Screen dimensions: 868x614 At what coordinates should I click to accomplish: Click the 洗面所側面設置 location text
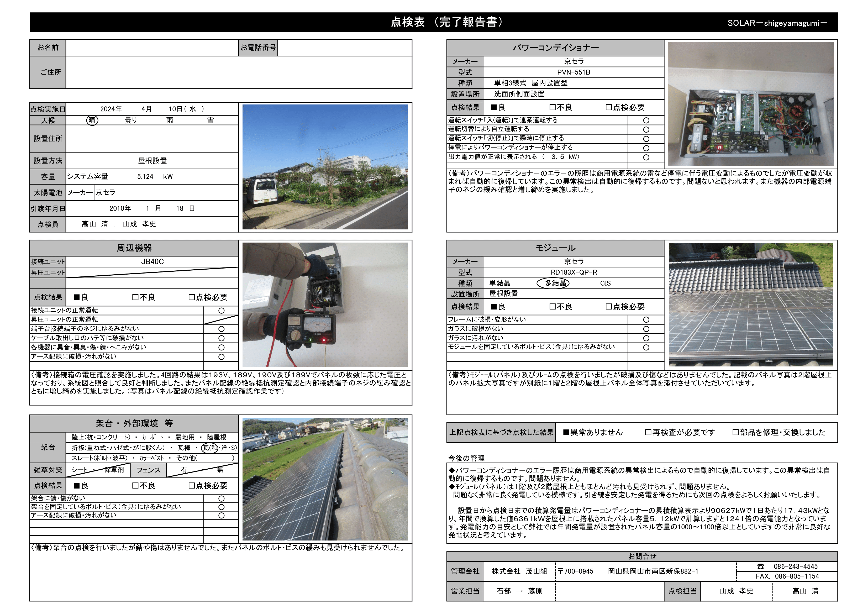click(x=519, y=94)
